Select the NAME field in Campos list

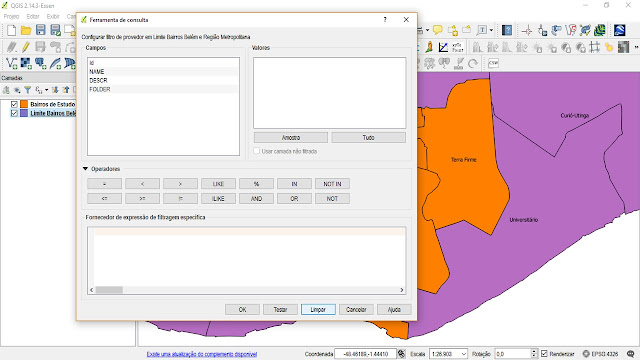tap(163, 71)
